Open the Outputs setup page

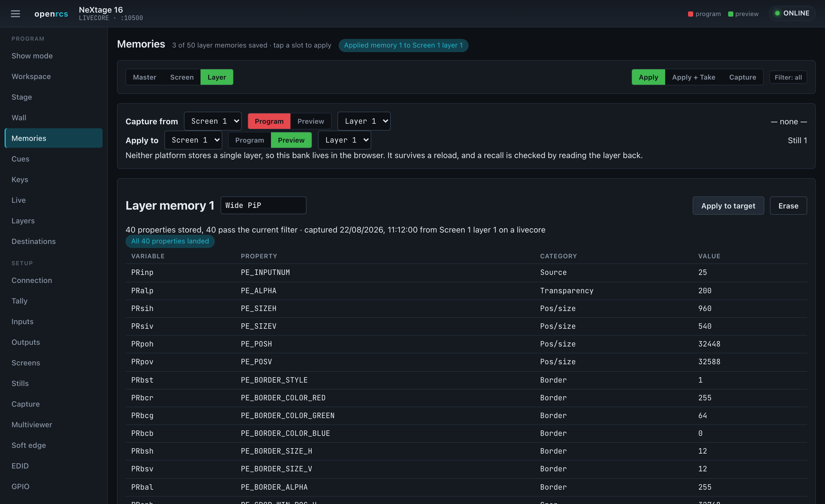pyautogui.click(x=54, y=342)
